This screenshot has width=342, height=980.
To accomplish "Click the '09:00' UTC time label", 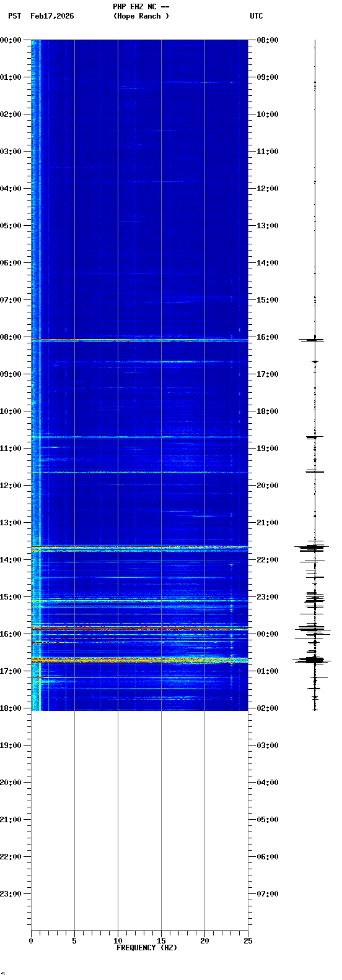I will tap(268, 77).
